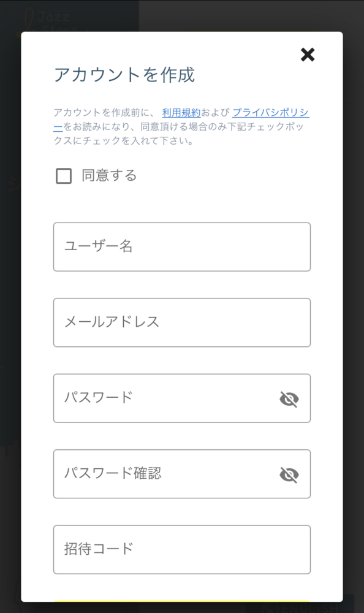Close the アカウントを作成 dialog with the X
The width and height of the screenshot is (364, 613).
point(308,55)
